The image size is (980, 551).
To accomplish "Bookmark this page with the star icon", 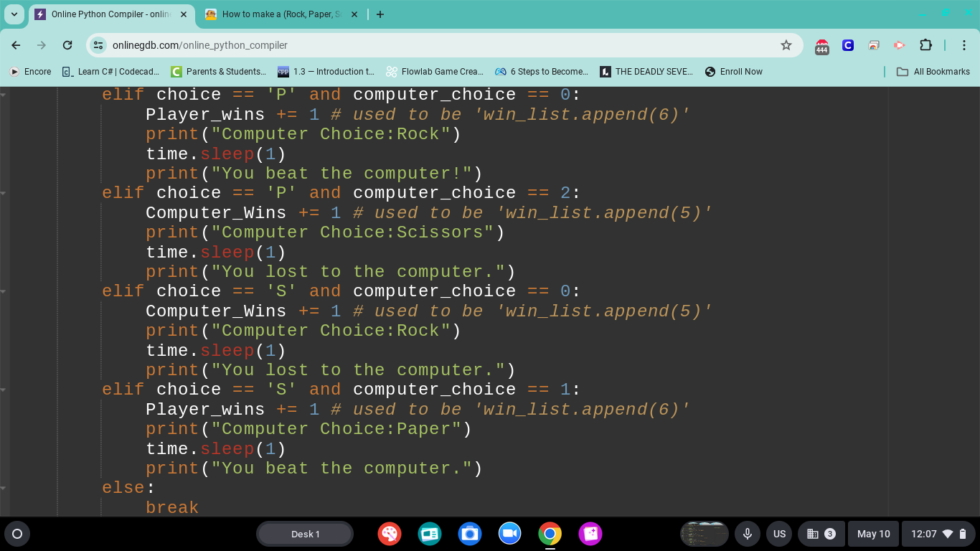I will coord(786,45).
